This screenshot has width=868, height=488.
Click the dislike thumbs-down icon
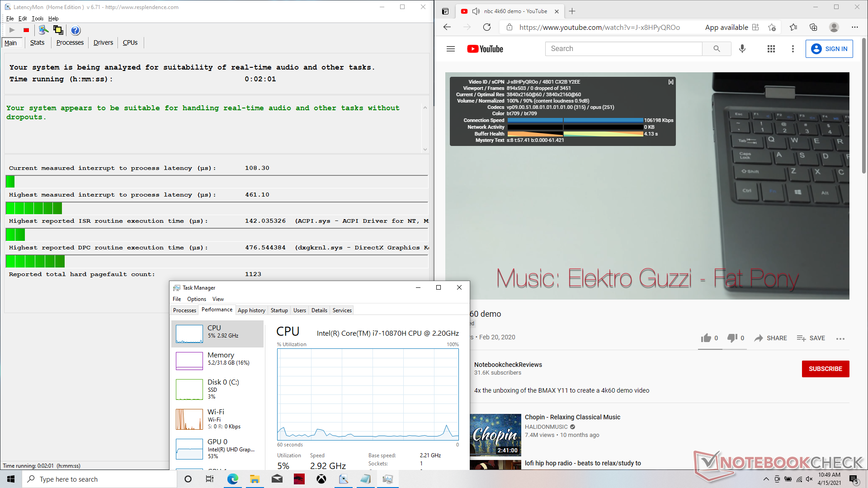click(732, 338)
